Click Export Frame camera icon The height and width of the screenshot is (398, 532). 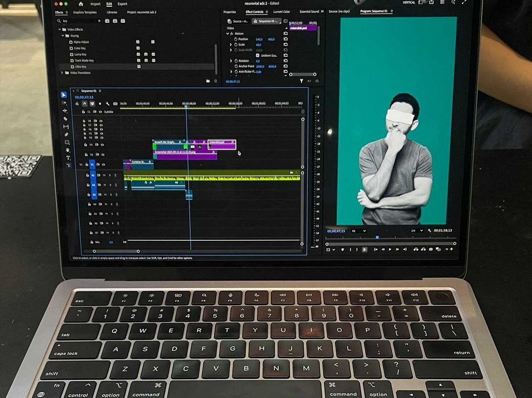tap(431, 249)
